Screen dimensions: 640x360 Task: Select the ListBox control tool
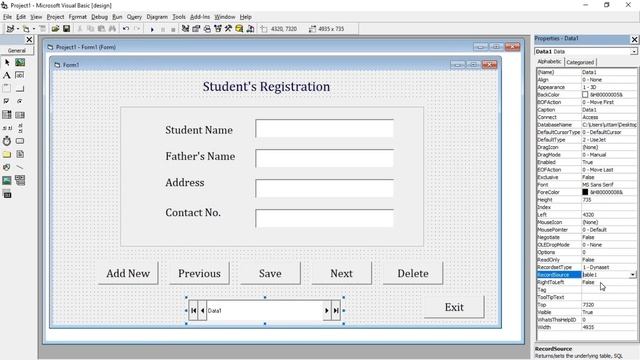coord(20,115)
